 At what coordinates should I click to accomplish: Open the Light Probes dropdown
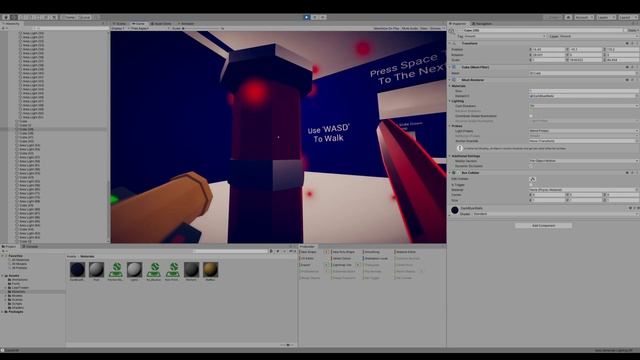[584, 131]
